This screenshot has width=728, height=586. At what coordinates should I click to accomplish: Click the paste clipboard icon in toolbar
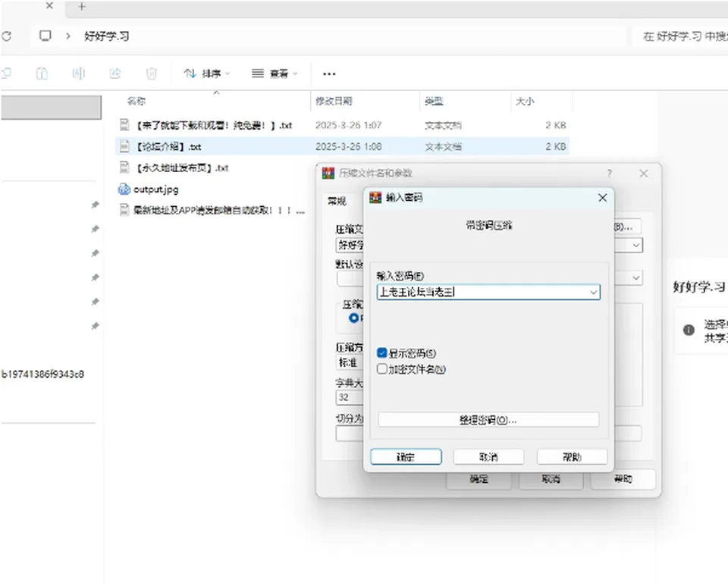tap(42, 74)
